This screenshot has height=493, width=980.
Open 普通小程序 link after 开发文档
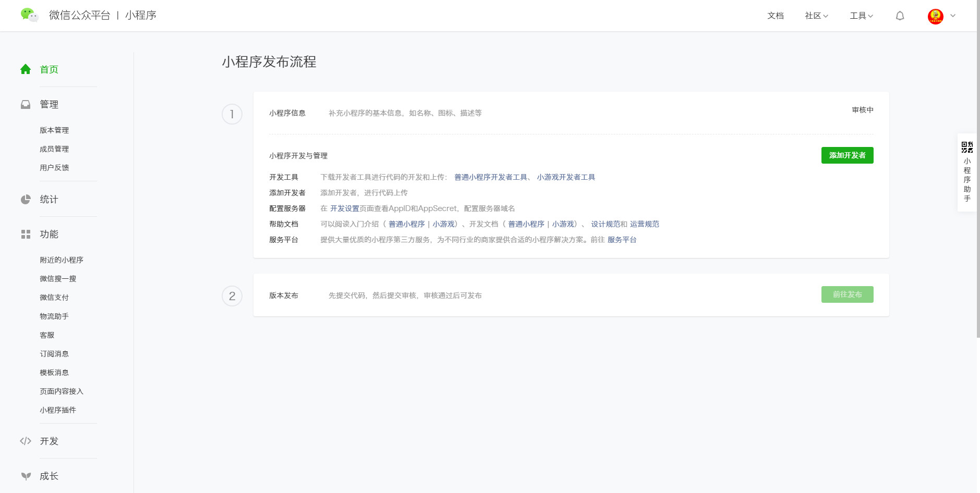[x=526, y=224]
